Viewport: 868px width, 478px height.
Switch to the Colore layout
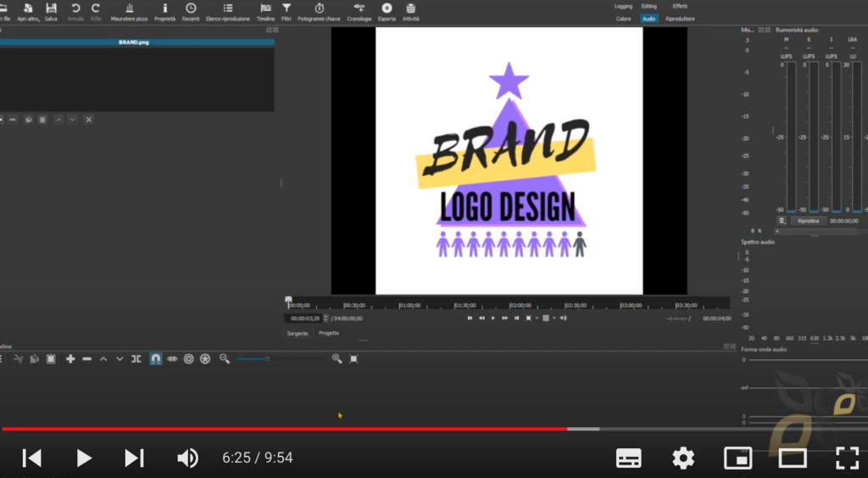coord(623,19)
